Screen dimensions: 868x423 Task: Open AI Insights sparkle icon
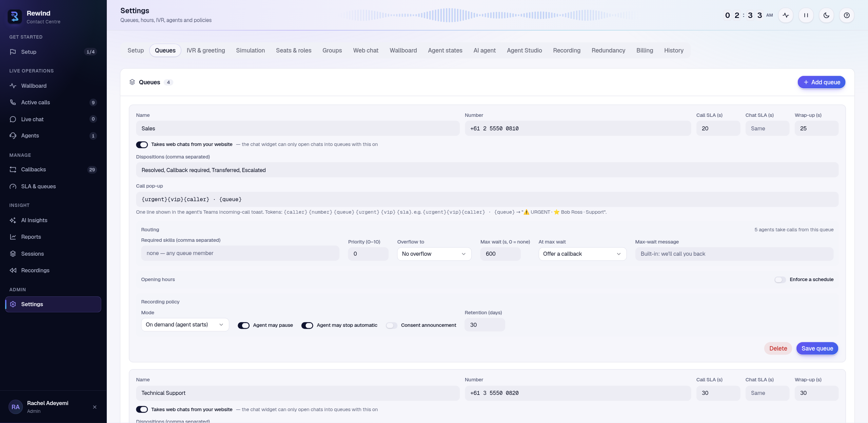[13, 220]
